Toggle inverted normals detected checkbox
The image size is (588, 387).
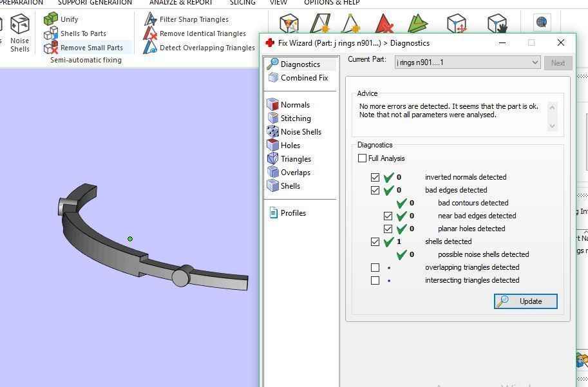[x=375, y=177]
